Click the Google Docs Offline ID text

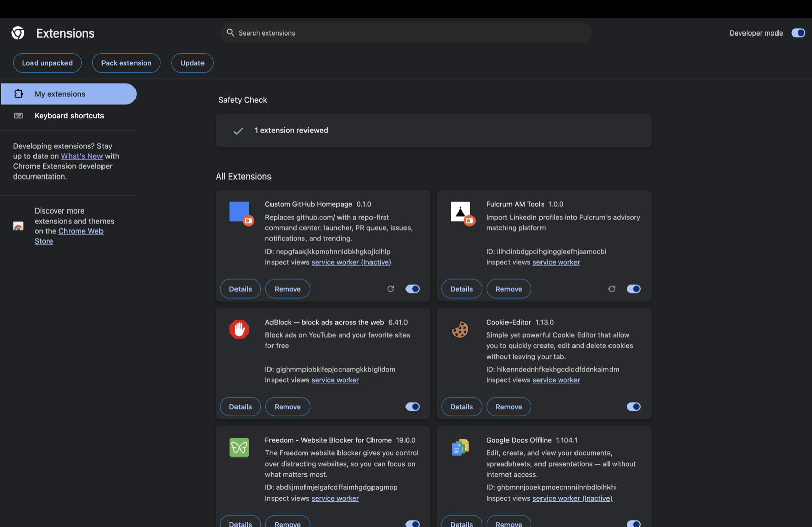click(551, 487)
